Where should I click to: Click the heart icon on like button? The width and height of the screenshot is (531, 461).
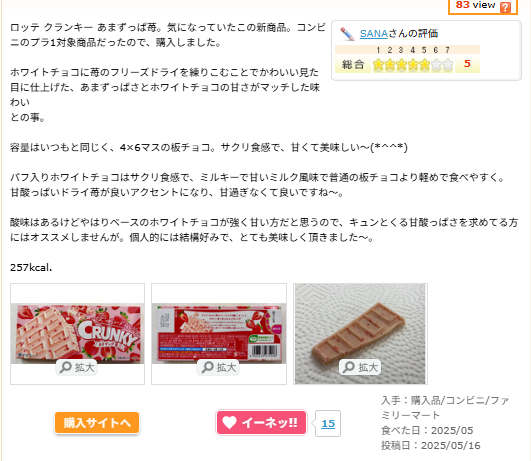229,422
